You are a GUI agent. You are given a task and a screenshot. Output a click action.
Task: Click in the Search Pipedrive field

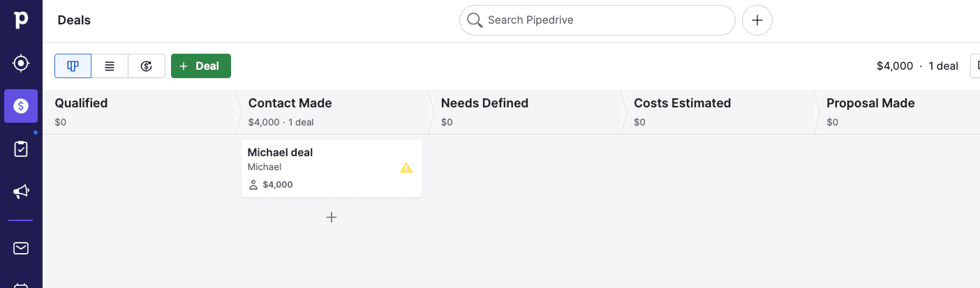(600, 20)
